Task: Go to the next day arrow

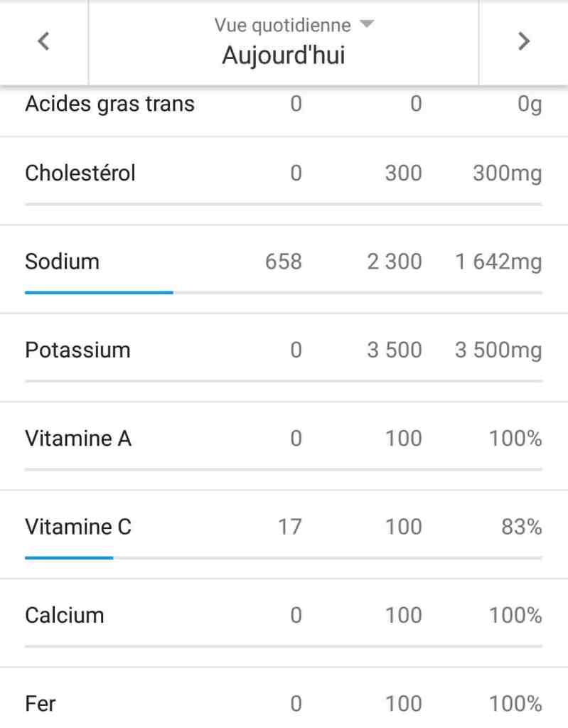Action: (x=524, y=41)
